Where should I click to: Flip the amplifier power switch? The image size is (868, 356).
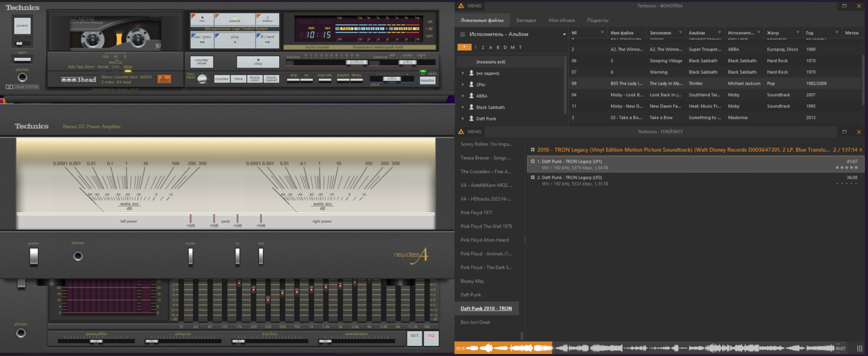pos(34,256)
